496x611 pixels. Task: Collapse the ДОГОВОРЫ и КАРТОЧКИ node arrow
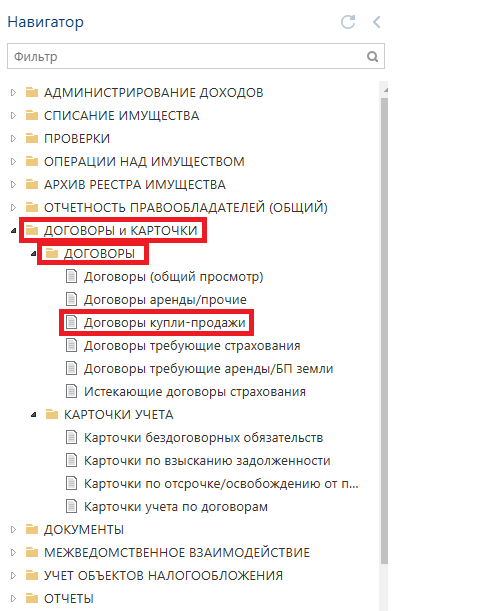[x=13, y=231]
